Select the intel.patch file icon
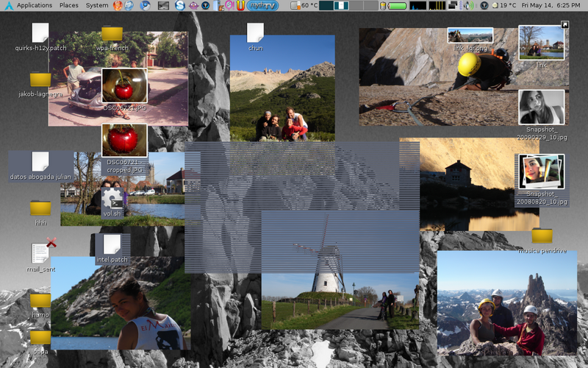This screenshot has height=368, width=588. [x=112, y=244]
